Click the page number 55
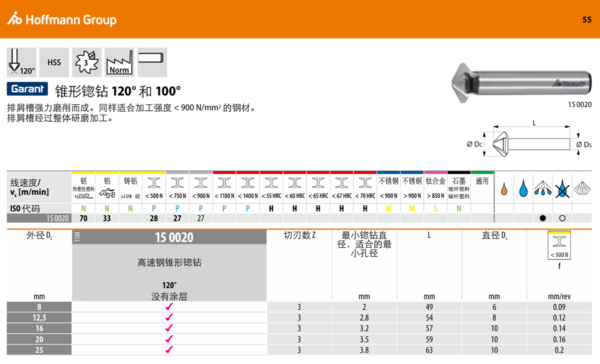The height and width of the screenshot is (364, 600). [x=586, y=20]
